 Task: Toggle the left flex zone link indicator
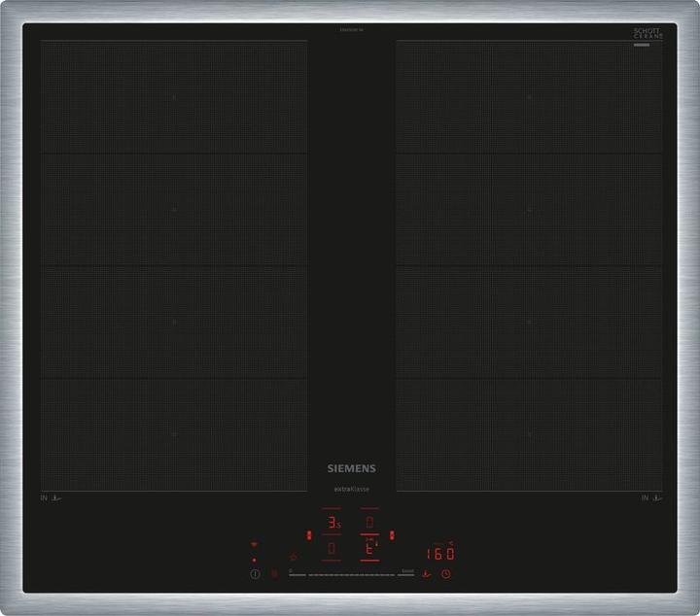coord(309,534)
